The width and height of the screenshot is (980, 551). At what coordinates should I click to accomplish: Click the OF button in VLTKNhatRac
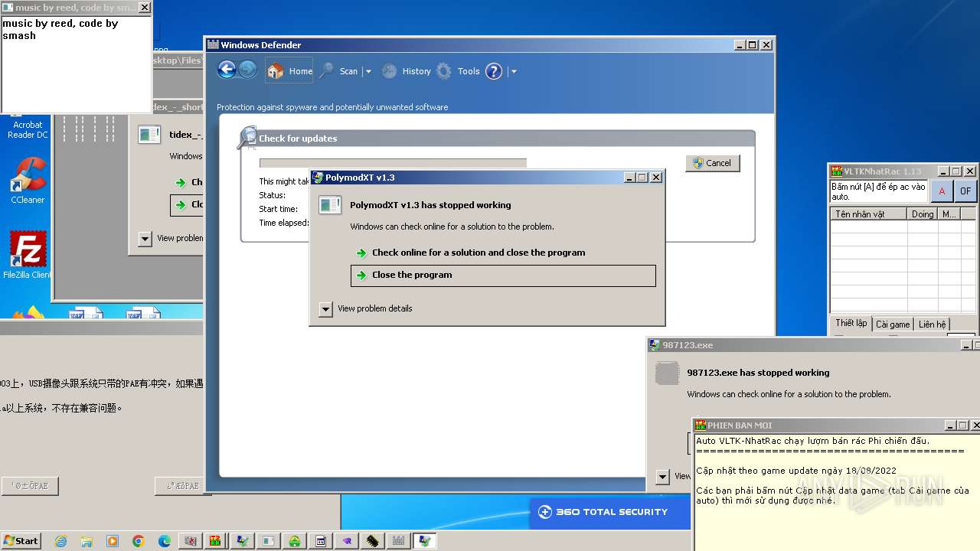pos(965,191)
